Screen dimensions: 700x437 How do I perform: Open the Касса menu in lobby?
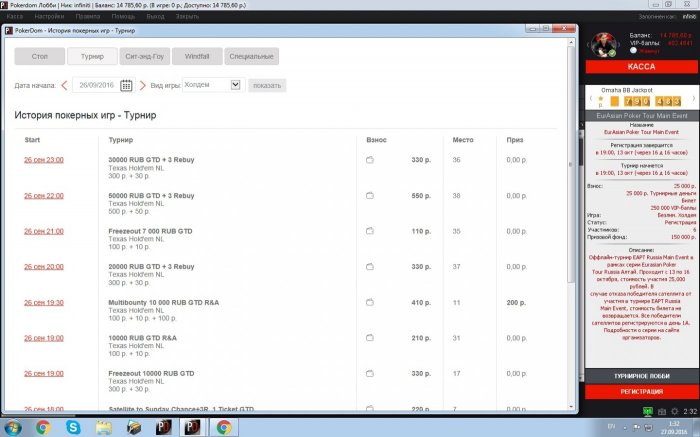tap(15, 17)
